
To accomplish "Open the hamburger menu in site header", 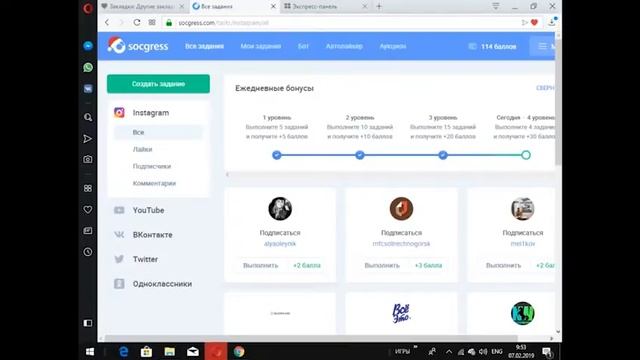I will coord(542,46).
